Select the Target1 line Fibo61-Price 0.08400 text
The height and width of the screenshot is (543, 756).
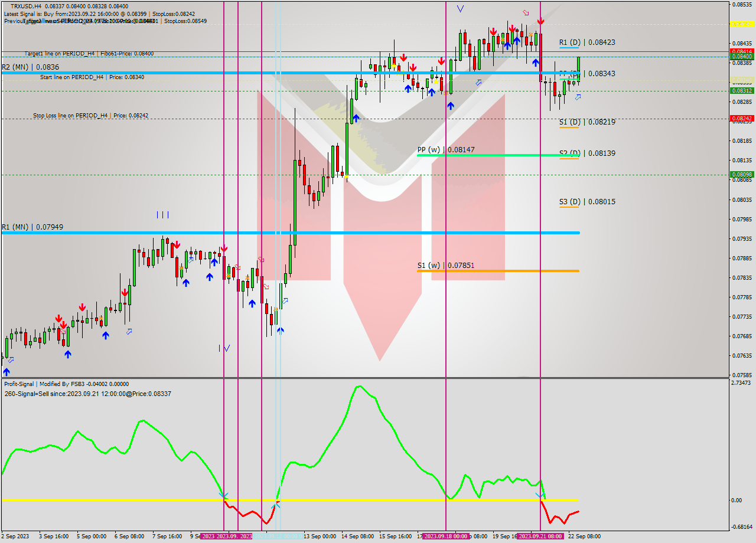[89, 54]
